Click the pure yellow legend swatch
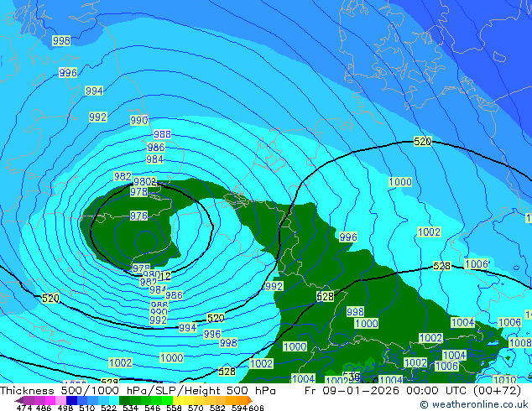Image resolution: width=532 pixels, height=411 pixels. tap(178, 400)
